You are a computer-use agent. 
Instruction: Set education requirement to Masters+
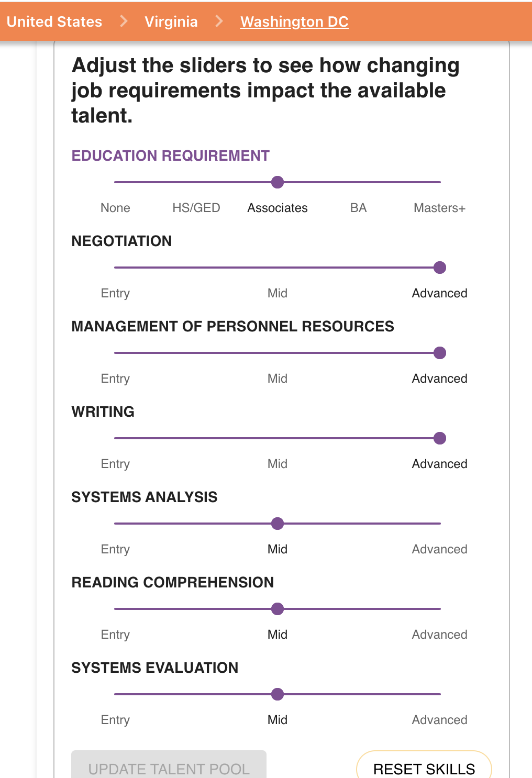click(x=439, y=208)
